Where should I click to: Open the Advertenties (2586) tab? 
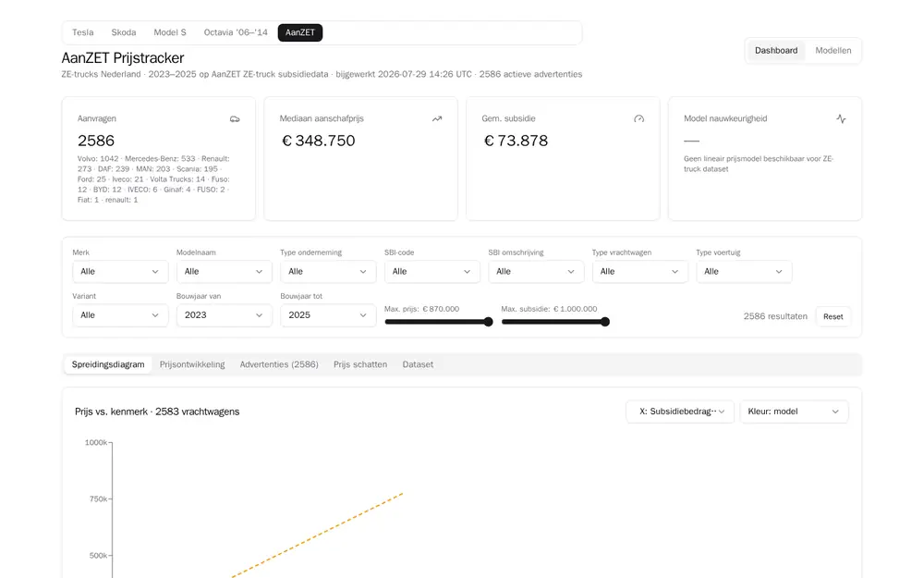(279, 364)
